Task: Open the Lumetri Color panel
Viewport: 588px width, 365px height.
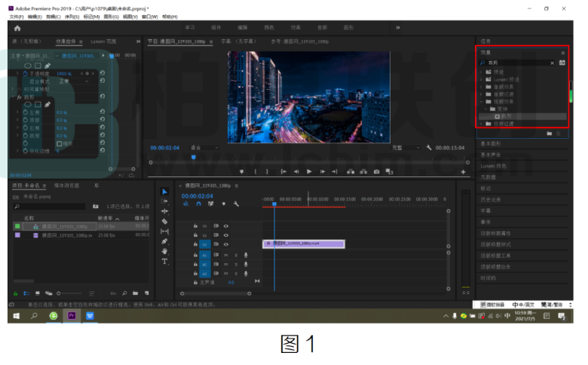Action: tap(494, 166)
